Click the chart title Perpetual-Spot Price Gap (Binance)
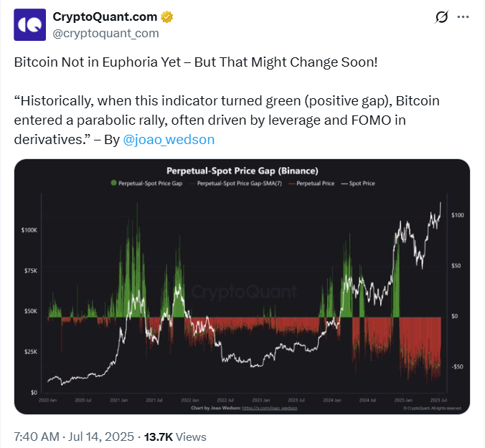This screenshot has height=448, width=485. pos(242,171)
